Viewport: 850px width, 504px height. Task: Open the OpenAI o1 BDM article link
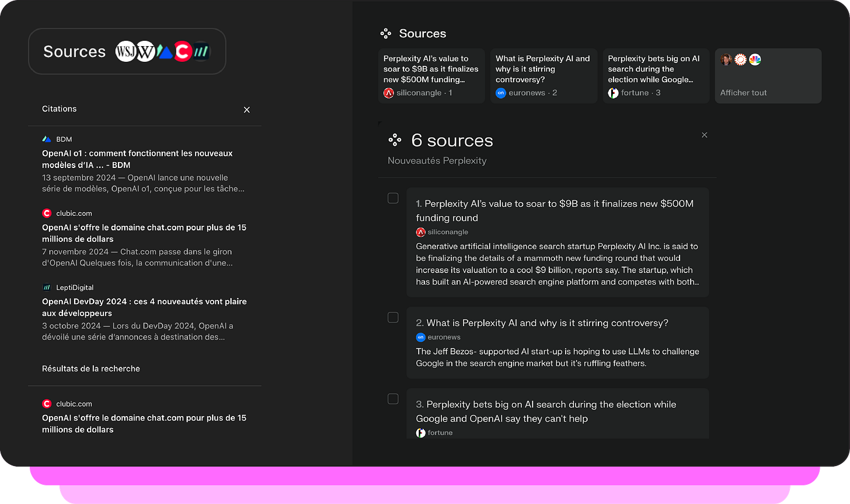click(x=137, y=159)
